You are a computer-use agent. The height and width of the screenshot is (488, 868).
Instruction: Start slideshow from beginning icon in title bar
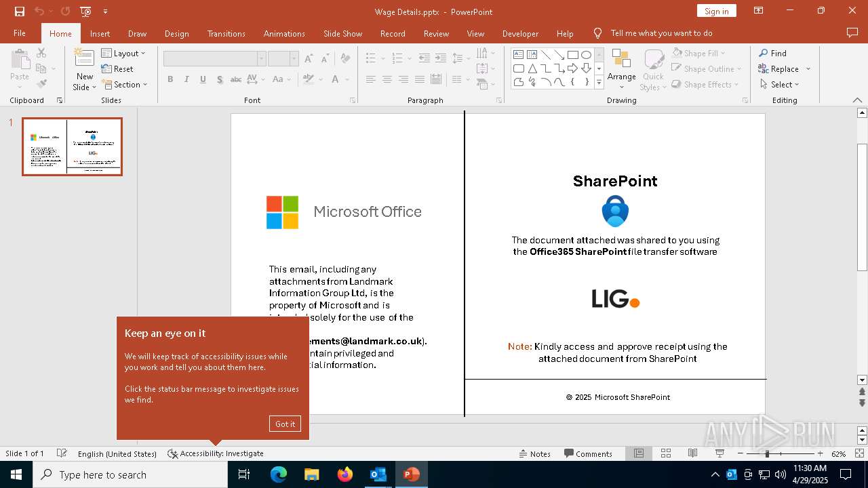(x=85, y=12)
